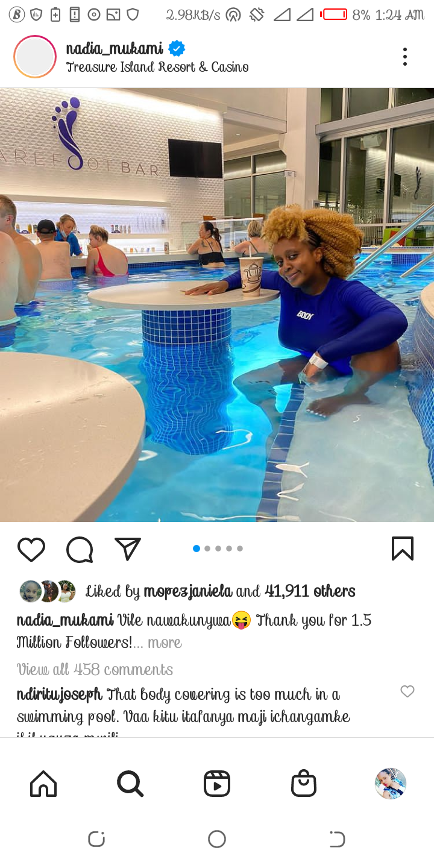Screen dimensions: 434x868
Task: Open mopezjaniela's profile from likes line
Action: (x=187, y=592)
